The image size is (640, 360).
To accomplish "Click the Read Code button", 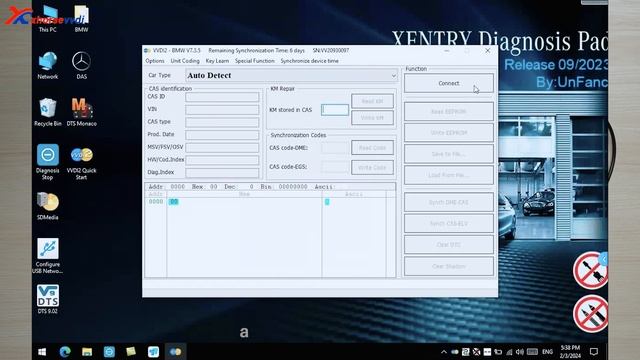I will click(x=372, y=148).
